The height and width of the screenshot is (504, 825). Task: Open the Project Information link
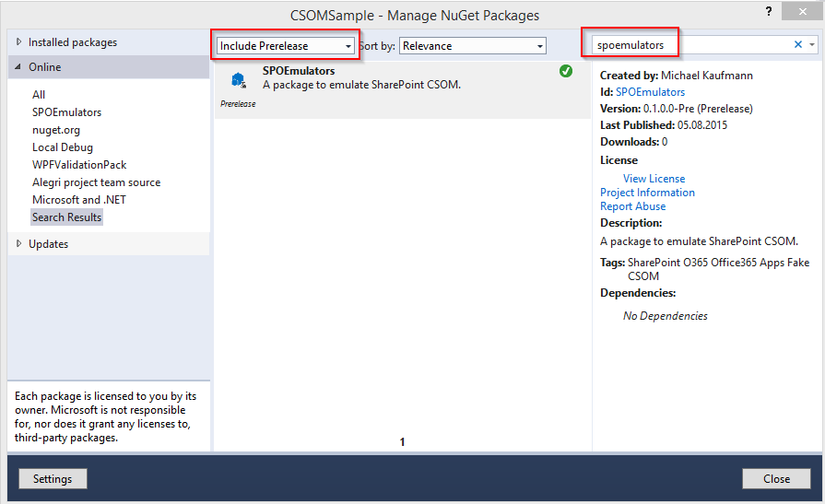coord(647,193)
